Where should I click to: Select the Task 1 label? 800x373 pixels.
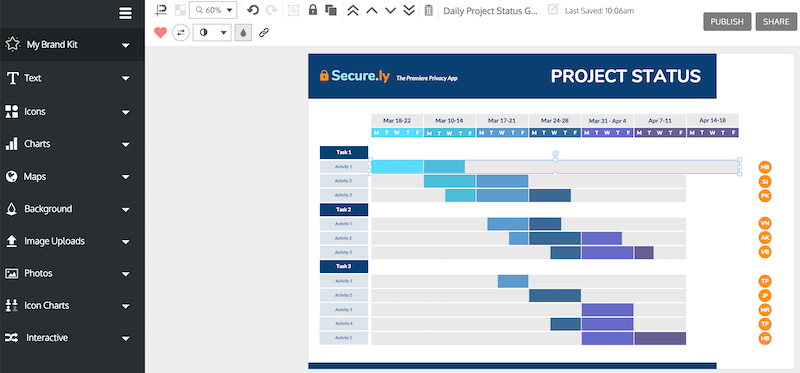[344, 152]
